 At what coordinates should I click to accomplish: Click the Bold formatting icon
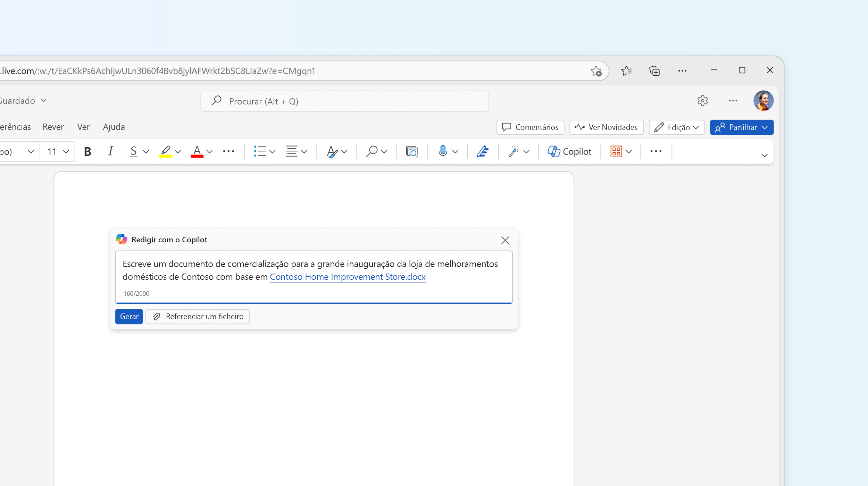87,151
